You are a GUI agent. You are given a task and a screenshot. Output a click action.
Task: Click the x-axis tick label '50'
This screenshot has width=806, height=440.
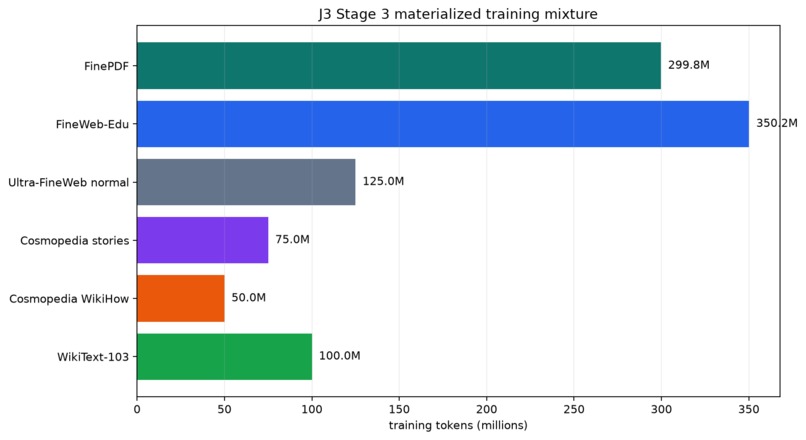tap(225, 409)
